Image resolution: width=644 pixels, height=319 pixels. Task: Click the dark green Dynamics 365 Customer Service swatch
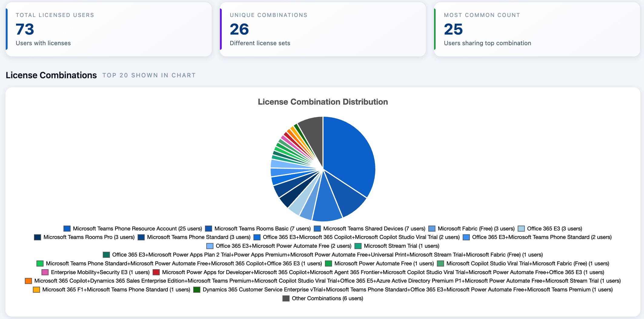coord(197,290)
